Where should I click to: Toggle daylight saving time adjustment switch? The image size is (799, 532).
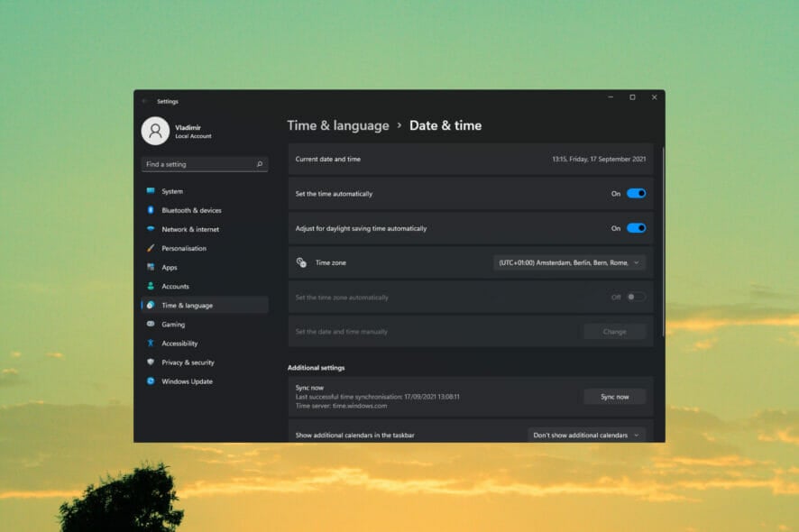coord(636,228)
